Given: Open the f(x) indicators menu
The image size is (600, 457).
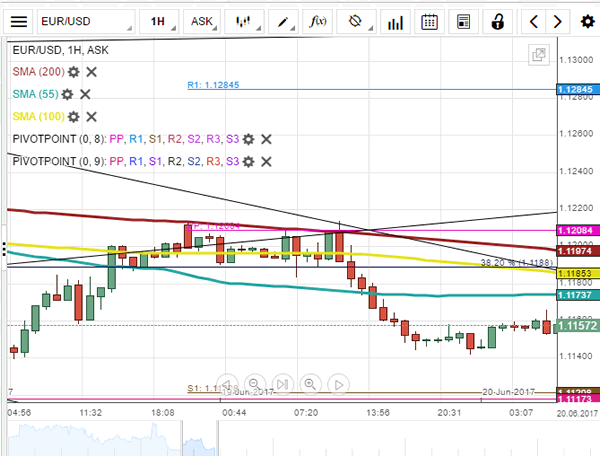Looking at the screenshot, I should [x=318, y=21].
